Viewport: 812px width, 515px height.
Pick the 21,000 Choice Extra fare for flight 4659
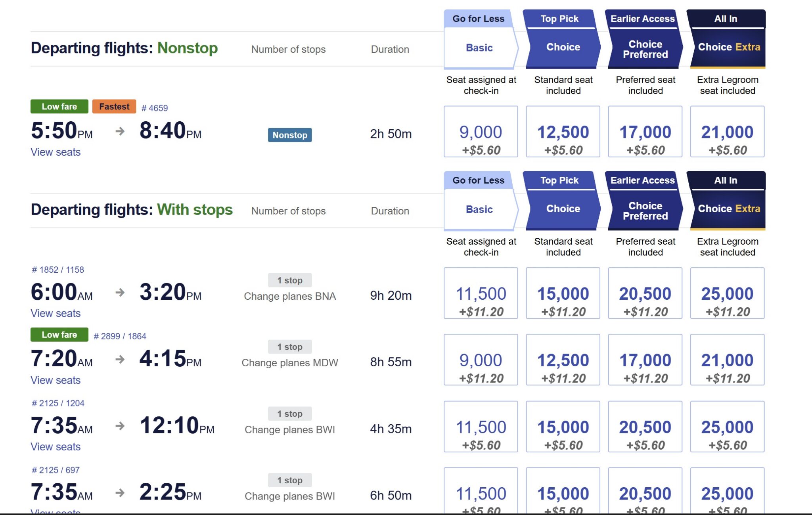tap(727, 132)
